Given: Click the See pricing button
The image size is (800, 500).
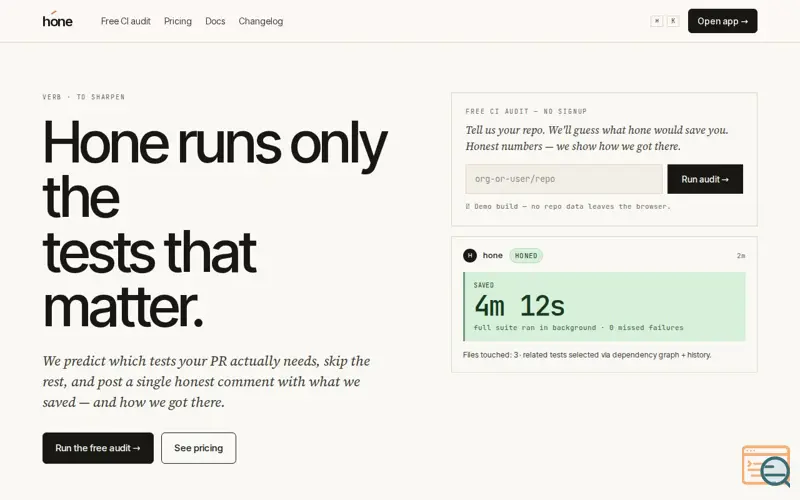Looking at the screenshot, I should [x=198, y=448].
